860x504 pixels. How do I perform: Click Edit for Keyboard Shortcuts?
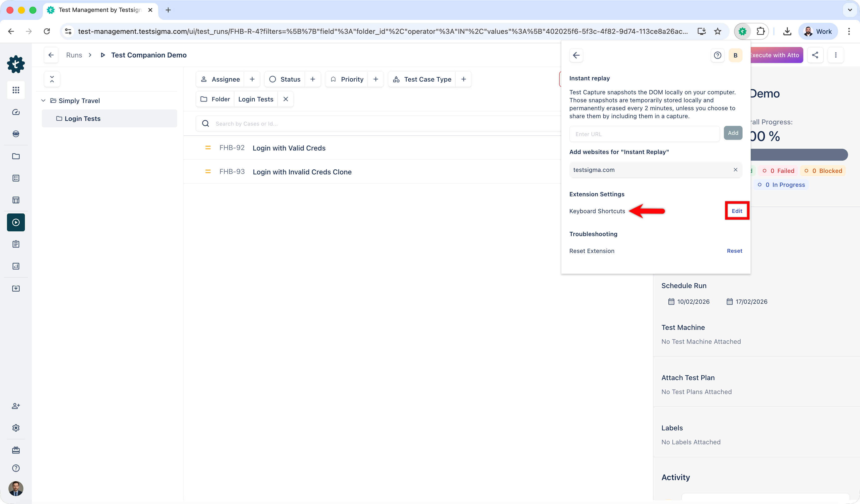coord(737,211)
